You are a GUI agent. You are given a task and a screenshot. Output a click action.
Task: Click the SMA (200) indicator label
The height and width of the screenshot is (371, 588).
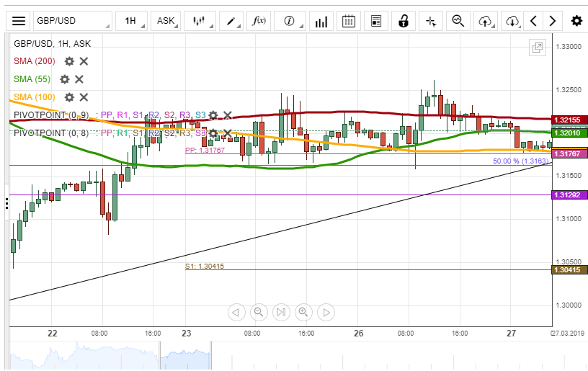(x=34, y=62)
